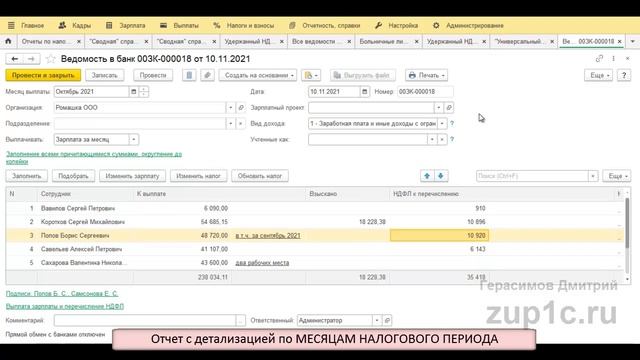The image size is (640, 360).
Task: Click Провести и закрыть button
Action: coord(43,76)
